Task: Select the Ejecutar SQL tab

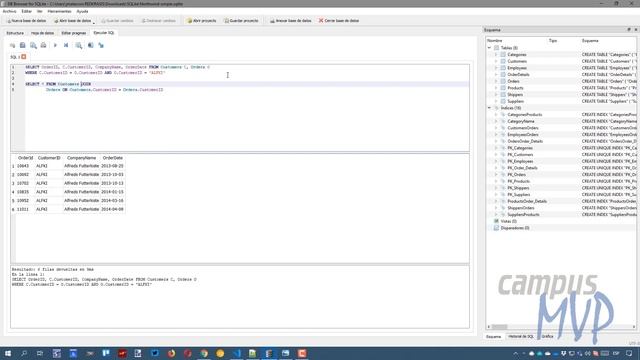Action: click(x=104, y=33)
